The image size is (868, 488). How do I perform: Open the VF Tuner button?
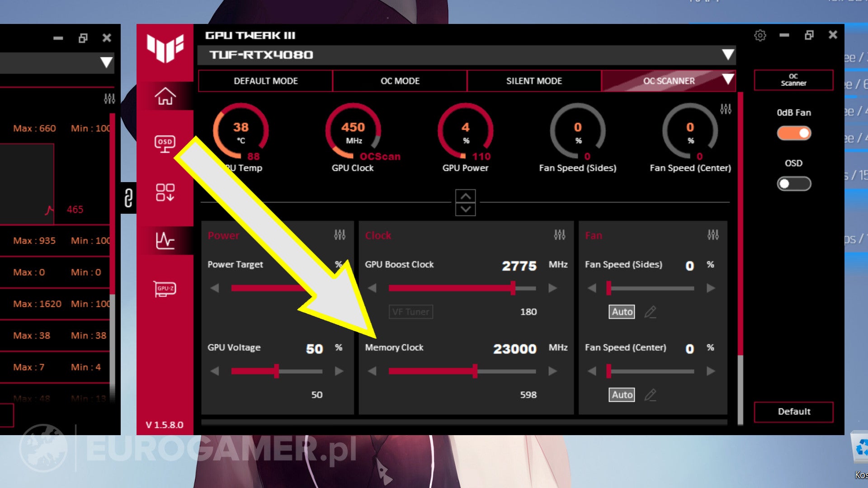click(x=410, y=312)
